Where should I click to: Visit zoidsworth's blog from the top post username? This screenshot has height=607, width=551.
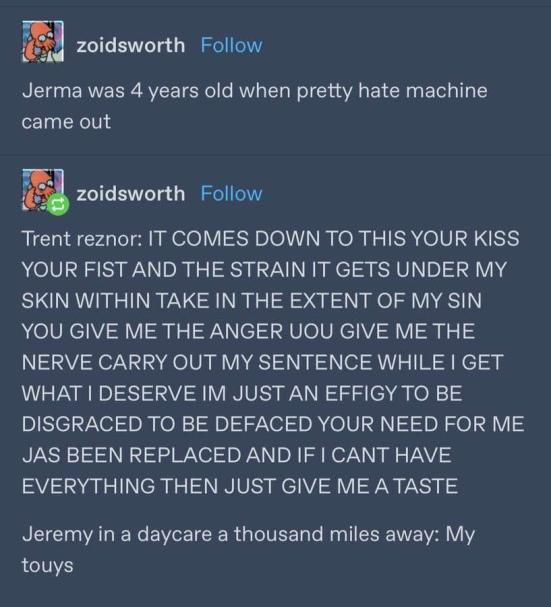click(x=131, y=45)
